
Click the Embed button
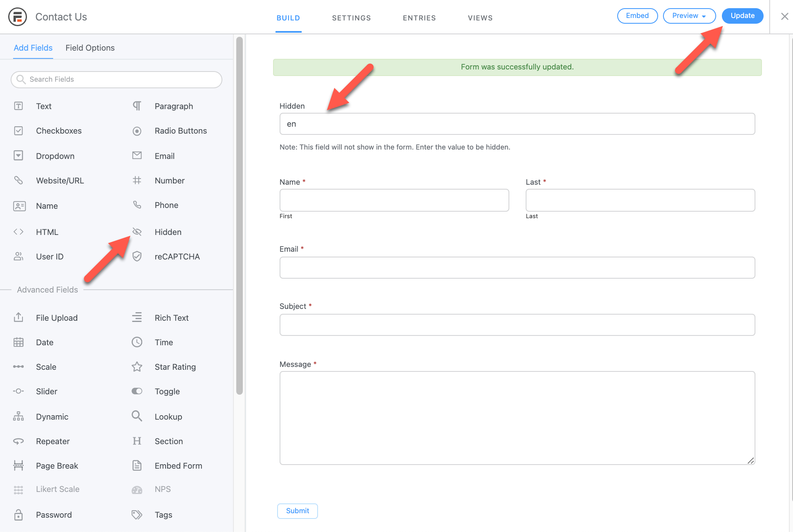pyautogui.click(x=637, y=16)
